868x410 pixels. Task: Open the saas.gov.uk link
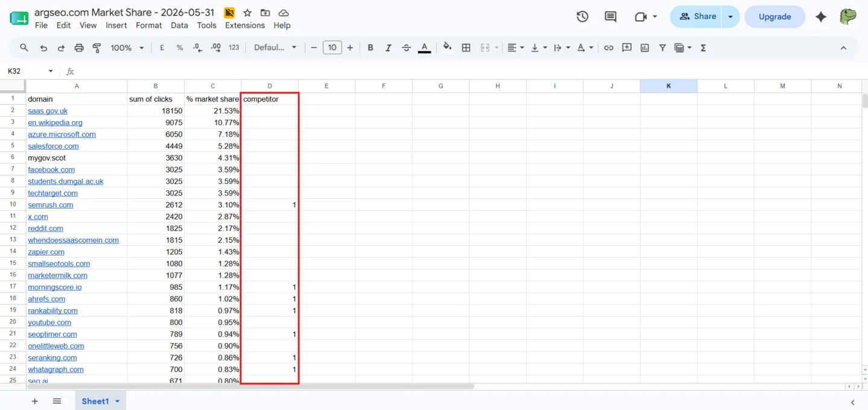[x=48, y=111]
